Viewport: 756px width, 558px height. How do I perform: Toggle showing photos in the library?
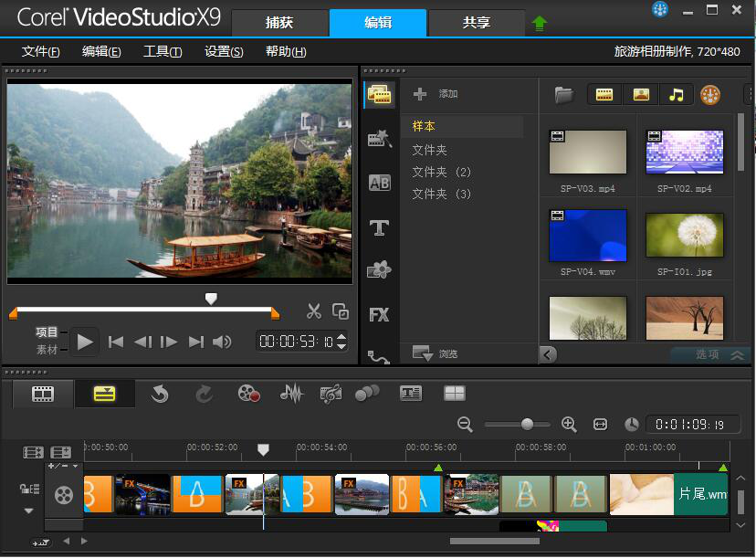point(641,94)
